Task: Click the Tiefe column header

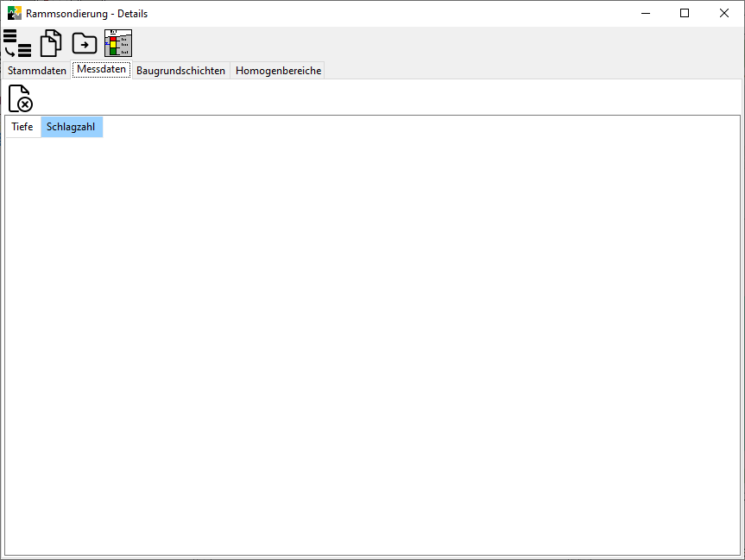Action: [x=22, y=127]
